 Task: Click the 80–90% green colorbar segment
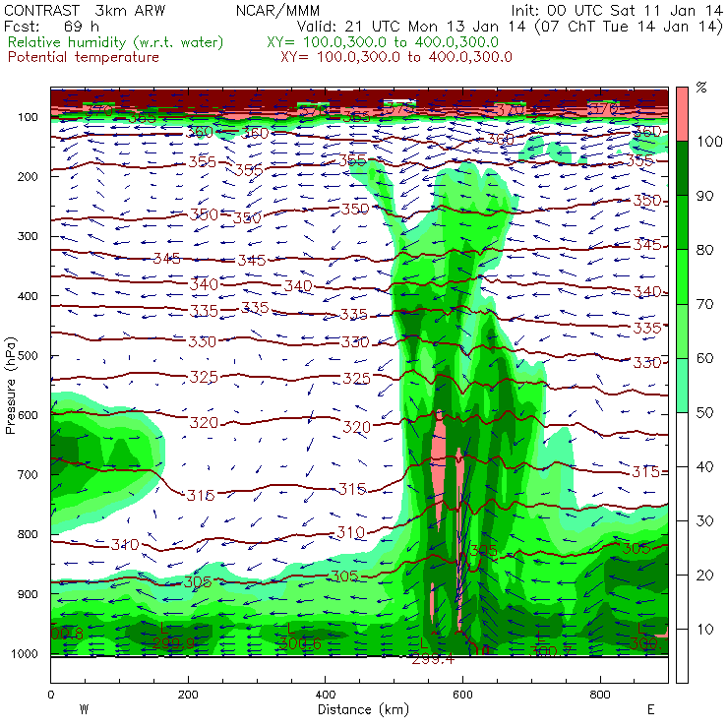682,222
